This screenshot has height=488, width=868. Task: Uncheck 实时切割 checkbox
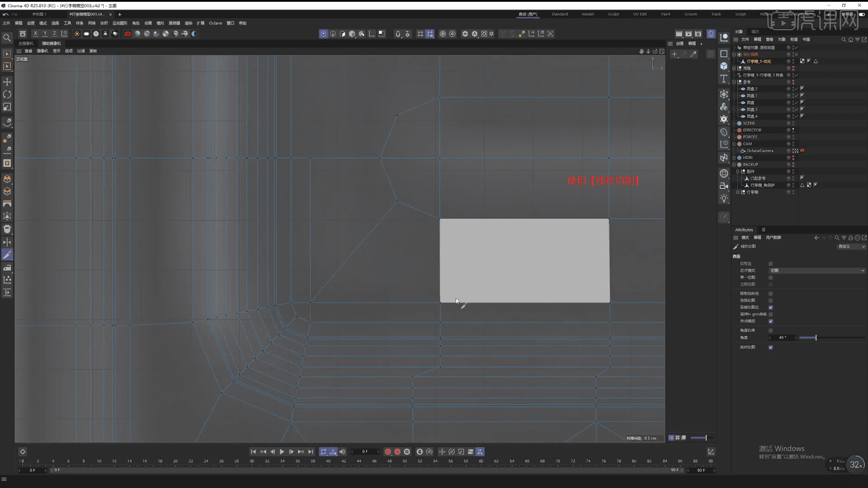771,347
